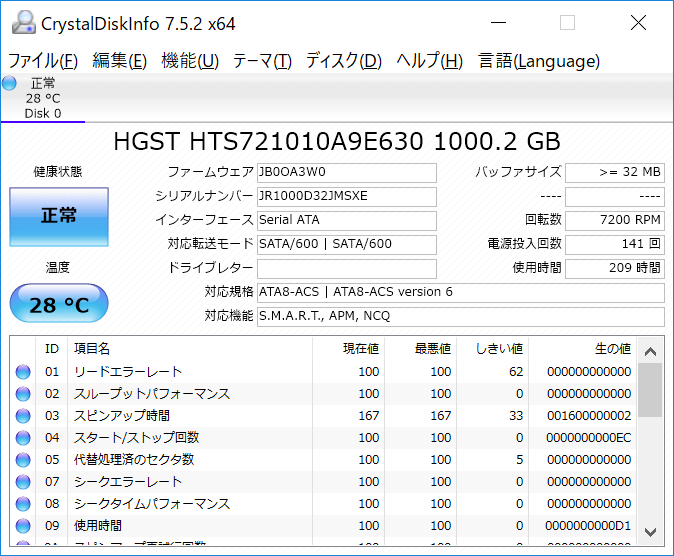Image resolution: width=674 pixels, height=556 pixels.
Task: Click the 28 °C temperature button
Action: pos(59,303)
